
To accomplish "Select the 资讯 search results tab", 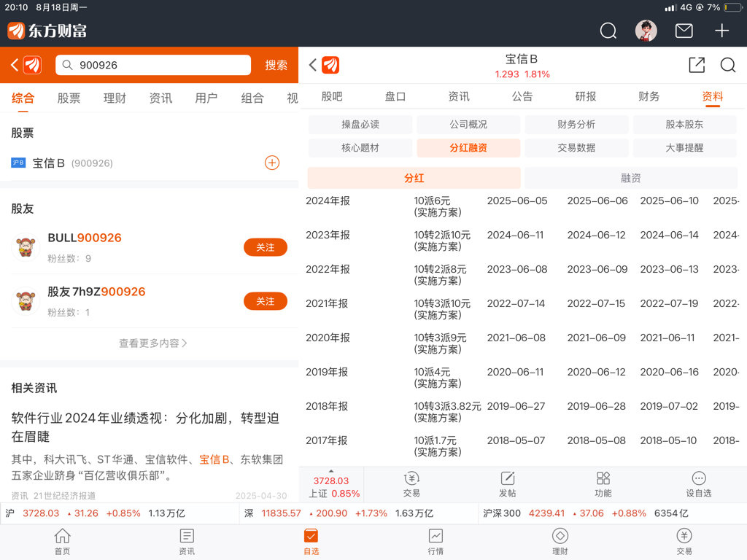I will (x=160, y=98).
